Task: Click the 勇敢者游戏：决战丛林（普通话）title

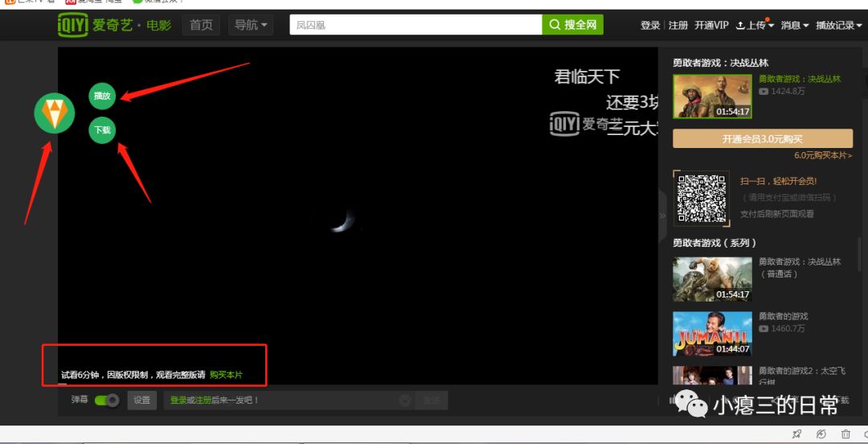Action: point(800,268)
